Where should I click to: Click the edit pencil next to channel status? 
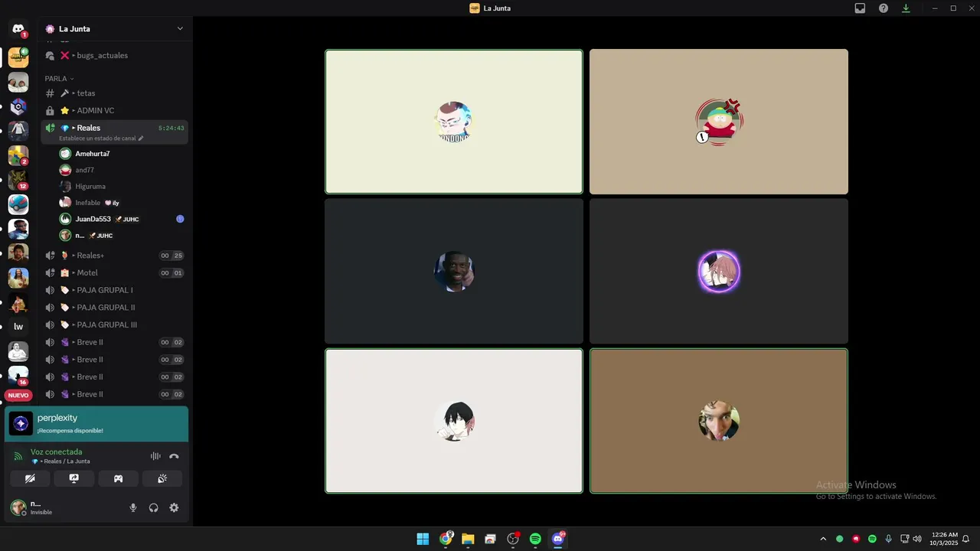[x=140, y=139]
